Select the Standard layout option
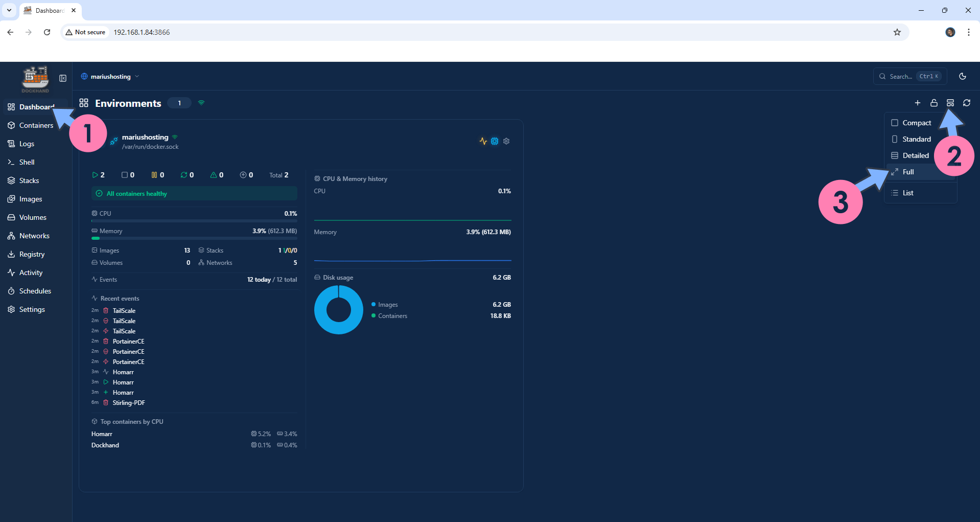 click(916, 139)
